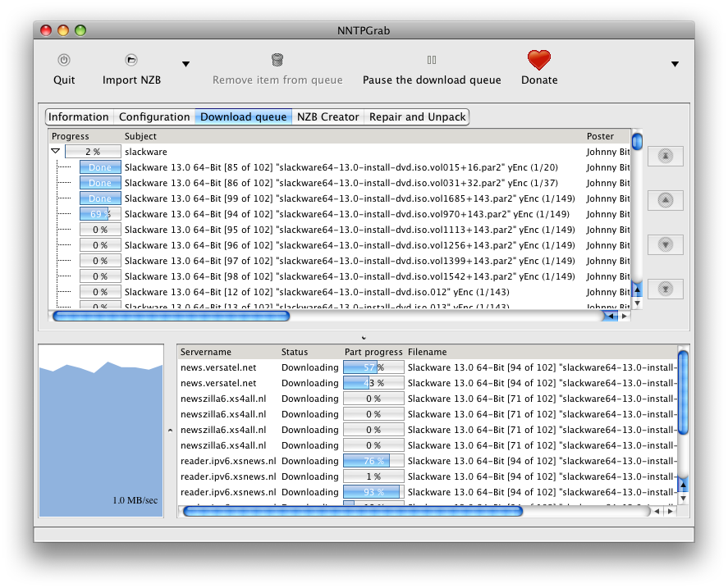728x588 pixels.
Task: Move selected item to top of queue
Action: (x=666, y=156)
